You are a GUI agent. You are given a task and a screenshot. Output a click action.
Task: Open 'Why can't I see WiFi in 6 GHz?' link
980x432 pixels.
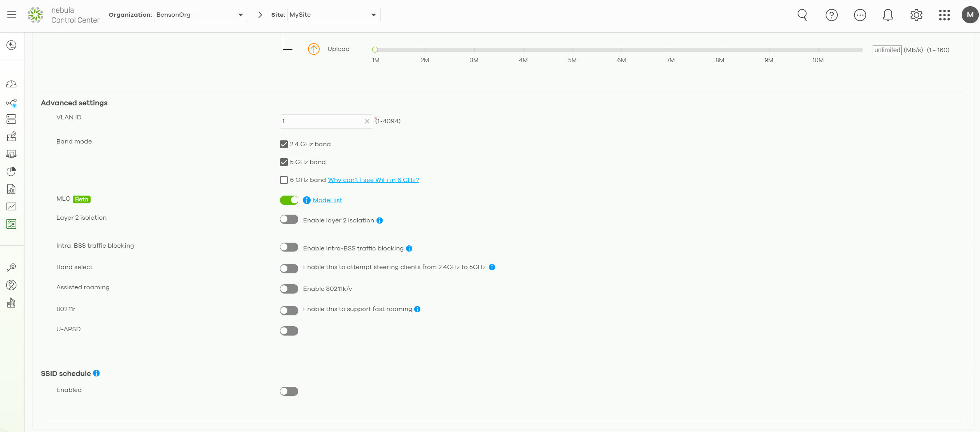pos(373,180)
